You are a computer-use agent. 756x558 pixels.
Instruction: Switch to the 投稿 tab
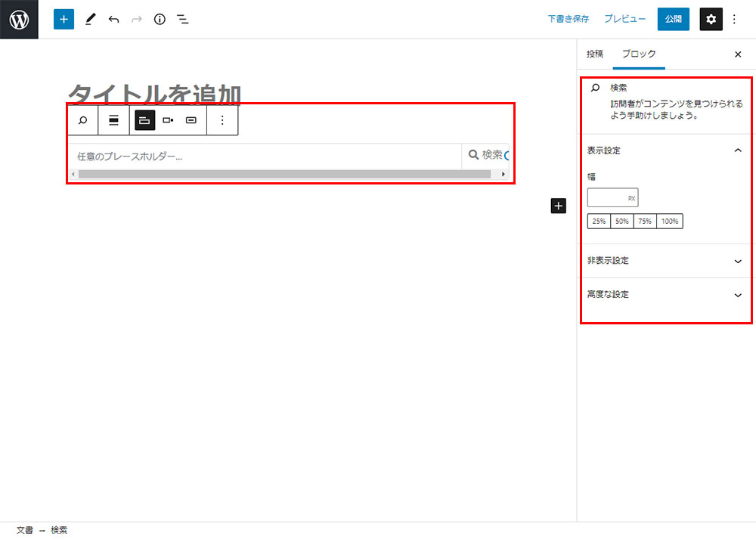[x=595, y=54]
